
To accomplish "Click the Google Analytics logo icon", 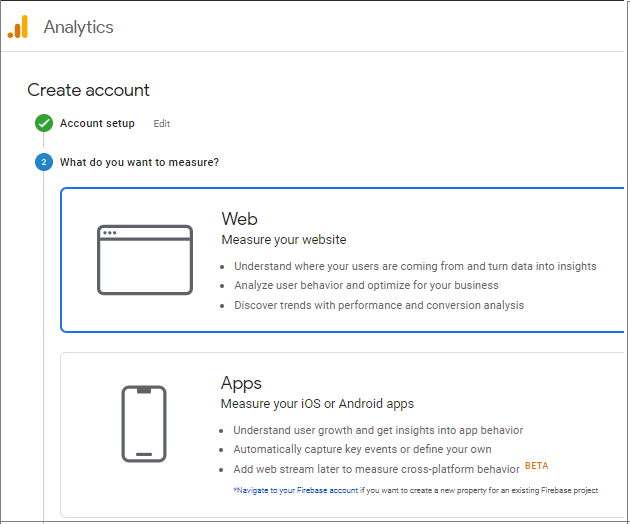I will 18,27.
